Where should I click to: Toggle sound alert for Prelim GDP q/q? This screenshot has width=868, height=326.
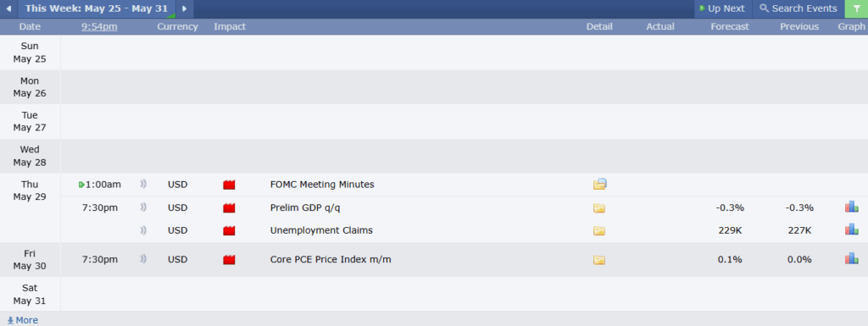click(142, 207)
